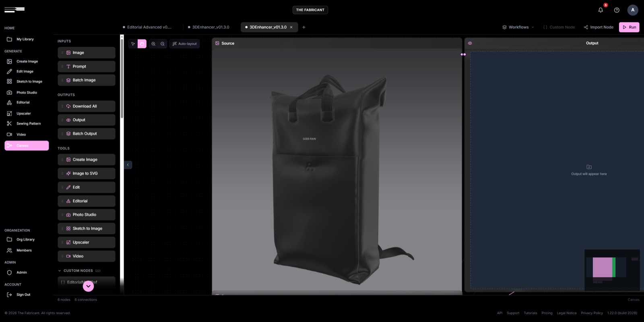This screenshot has width=644, height=322.
Task: Add the Image input node
Action: [87, 53]
